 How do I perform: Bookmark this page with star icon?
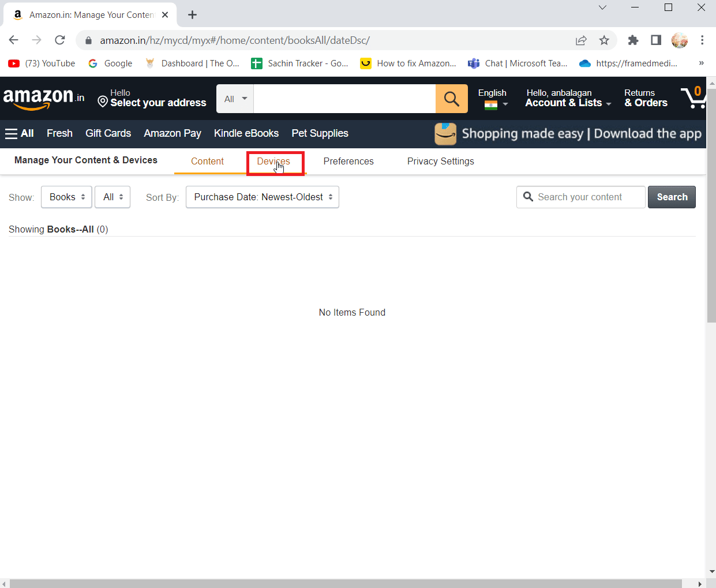tap(604, 40)
